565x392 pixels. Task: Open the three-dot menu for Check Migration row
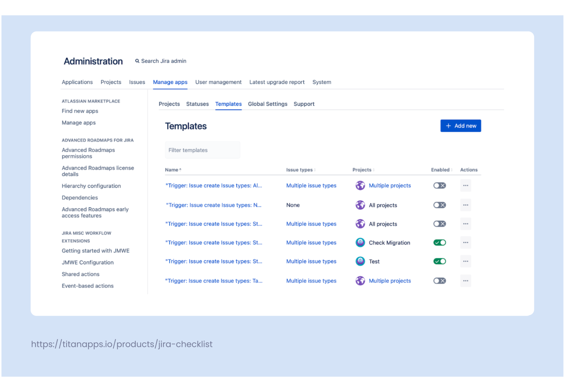[465, 242]
